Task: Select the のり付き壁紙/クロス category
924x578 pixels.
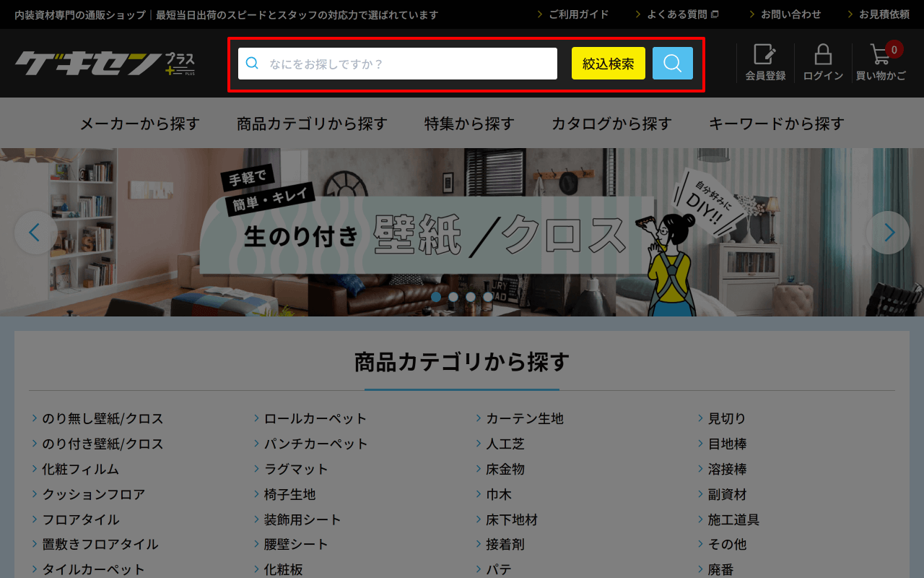Action: point(103,444)
